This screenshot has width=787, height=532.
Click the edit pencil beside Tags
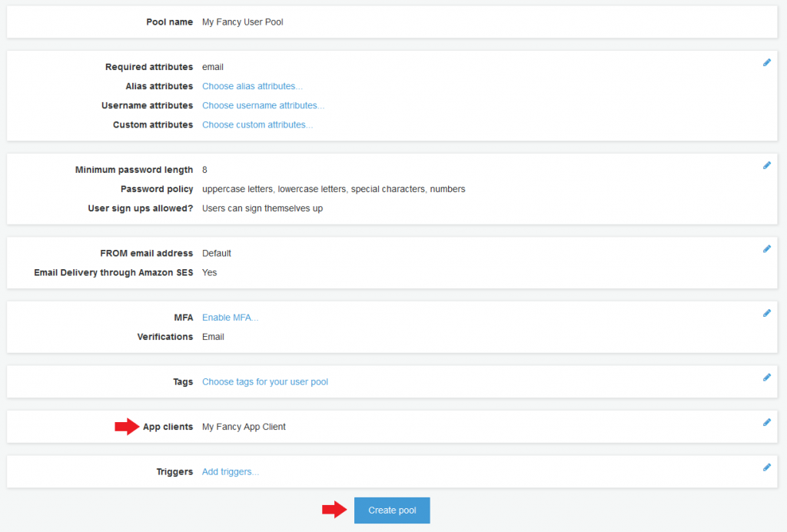(x=766, y=377)
